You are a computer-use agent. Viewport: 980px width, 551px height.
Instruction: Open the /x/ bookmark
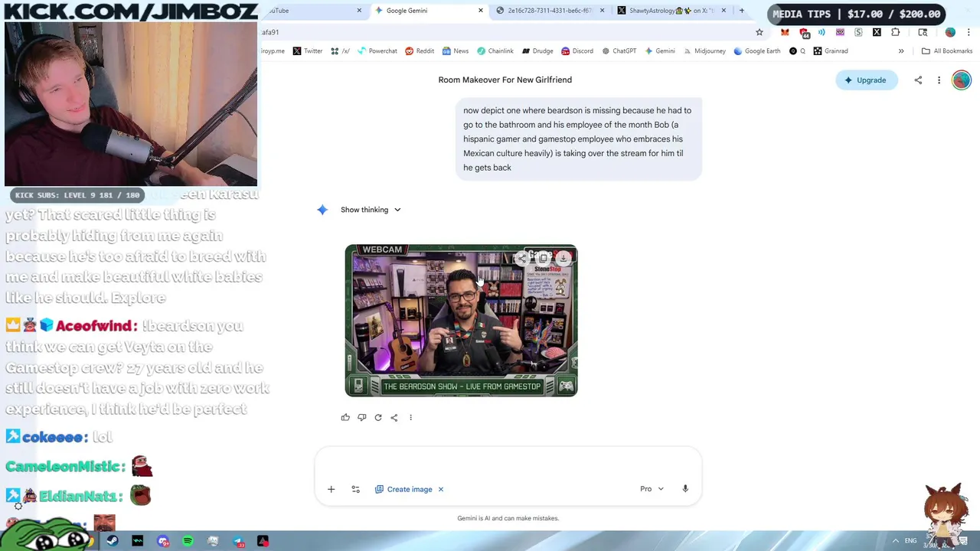click(340, 51)
